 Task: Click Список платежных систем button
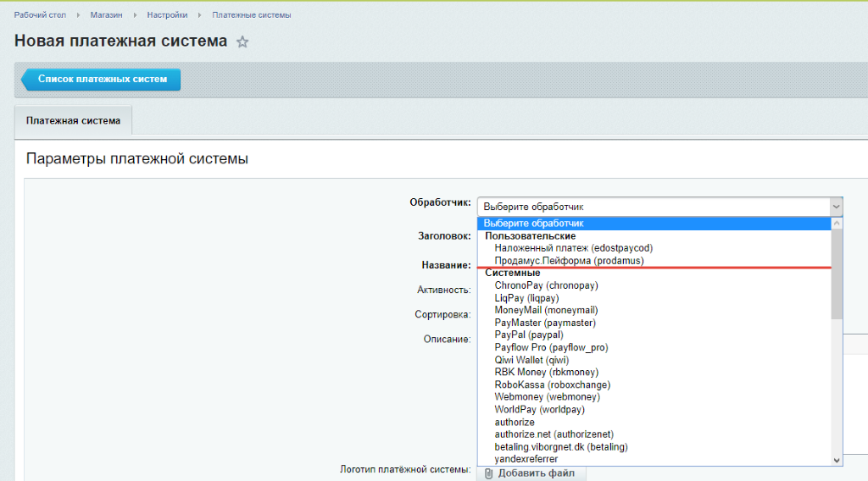[102, 79]
